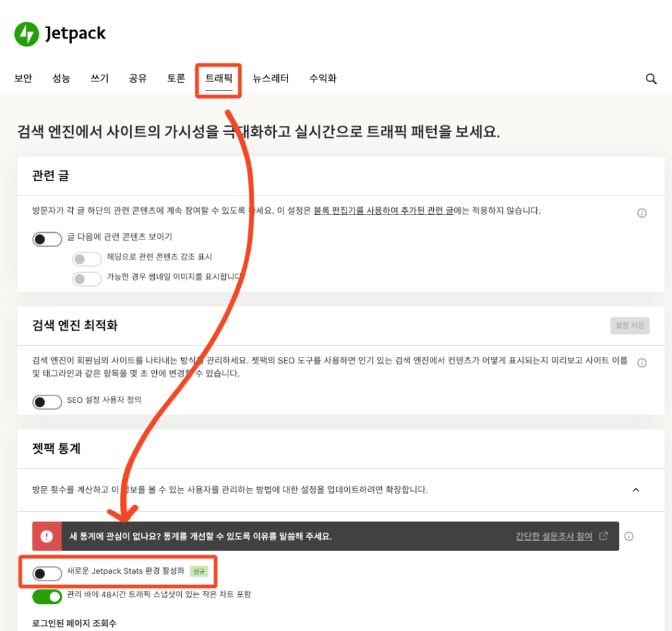Click the 설정 저장 button
The image size is (672, 631).
click(x=629, y=325)
